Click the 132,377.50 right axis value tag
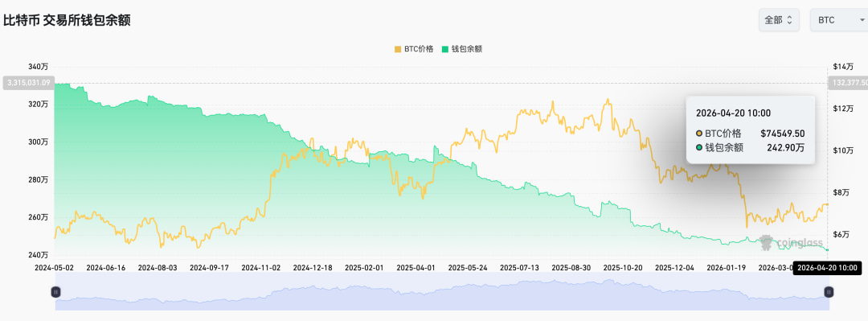This screenshot has width=868, height=321. tap(849, 83)
